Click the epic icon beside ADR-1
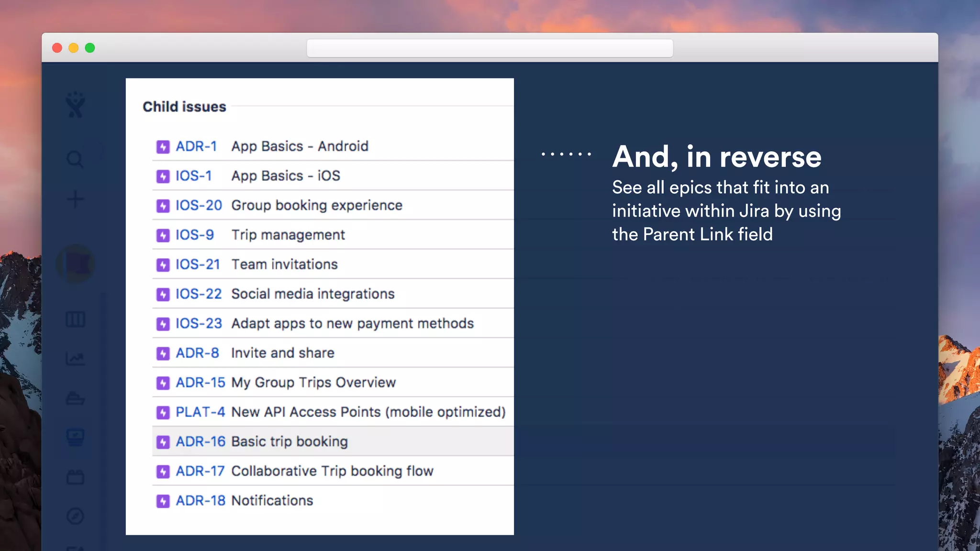 tap(163, 147)
